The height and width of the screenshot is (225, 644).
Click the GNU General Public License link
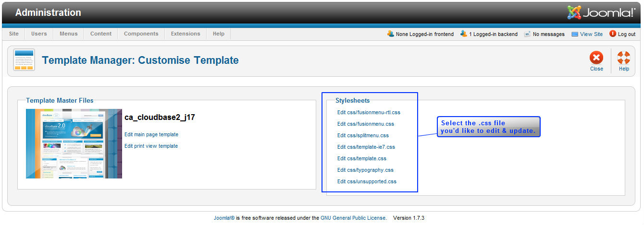(353, 218)
